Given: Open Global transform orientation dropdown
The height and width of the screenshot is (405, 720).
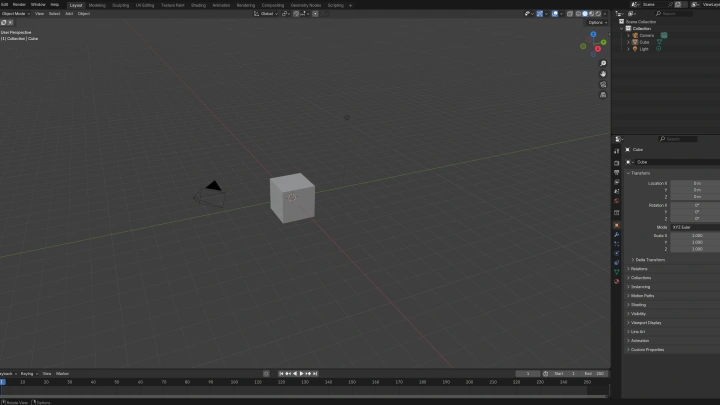Looking at the screenshot, I should 266,14.
